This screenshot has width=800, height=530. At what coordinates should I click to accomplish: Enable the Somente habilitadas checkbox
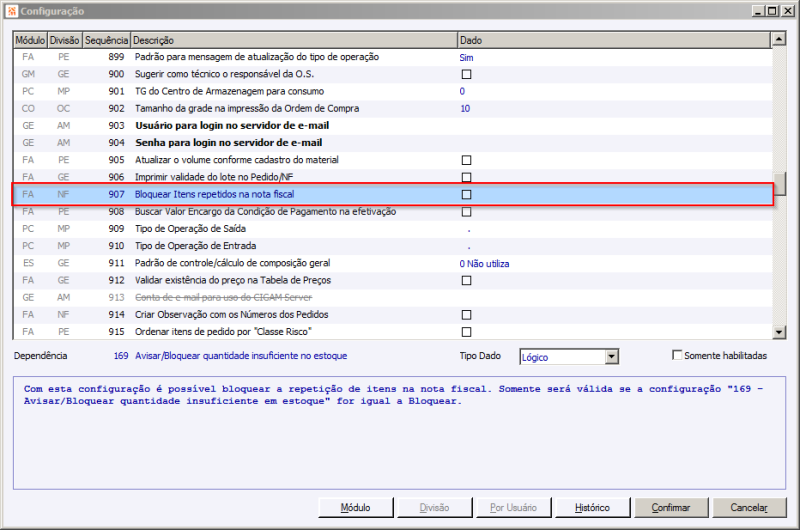tap(677, 355)
